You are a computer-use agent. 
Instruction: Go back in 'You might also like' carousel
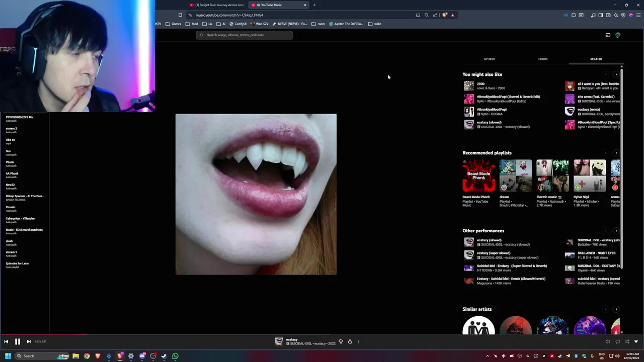(606, 74)
